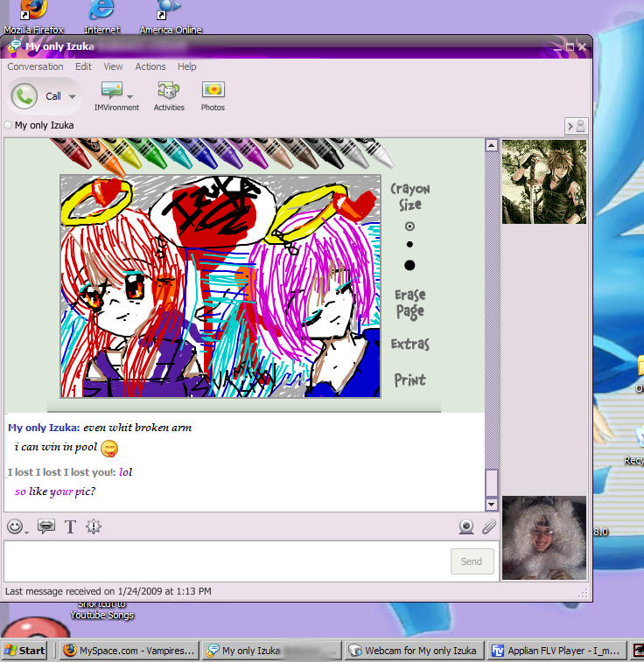Viewport: 644px width, 662px height.
Task: Click the contact's anime display picture
Action: point(544,182)
